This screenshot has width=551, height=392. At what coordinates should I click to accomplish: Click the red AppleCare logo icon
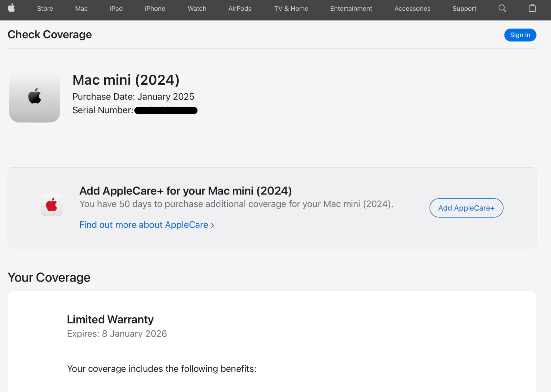coord(52,205)
